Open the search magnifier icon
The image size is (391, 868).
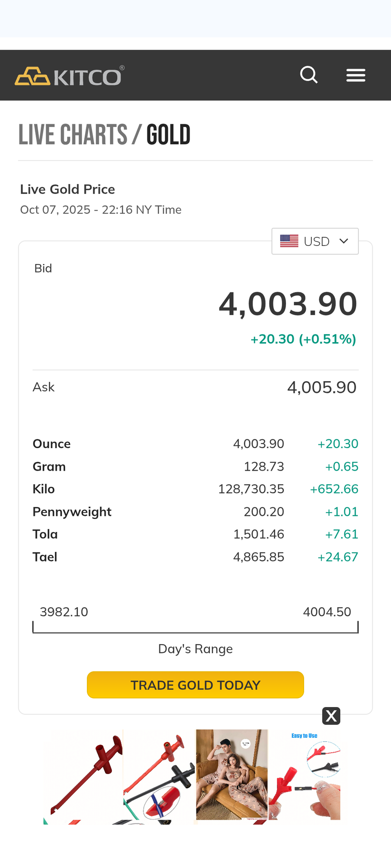309,75
